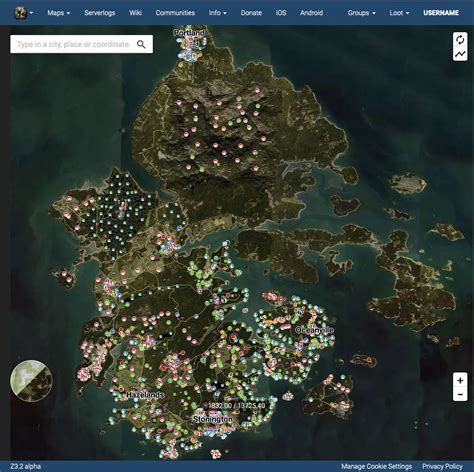The height and width of the screenshot is (472, 474).
Task: Open the USERNAME account link
Action: (441, 13)
